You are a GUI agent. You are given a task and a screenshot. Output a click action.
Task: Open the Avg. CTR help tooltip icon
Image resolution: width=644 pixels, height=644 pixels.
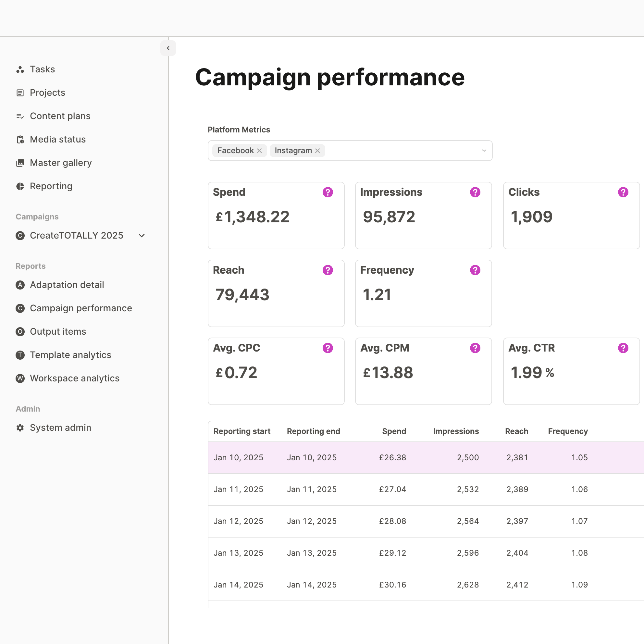click(623, 348)
